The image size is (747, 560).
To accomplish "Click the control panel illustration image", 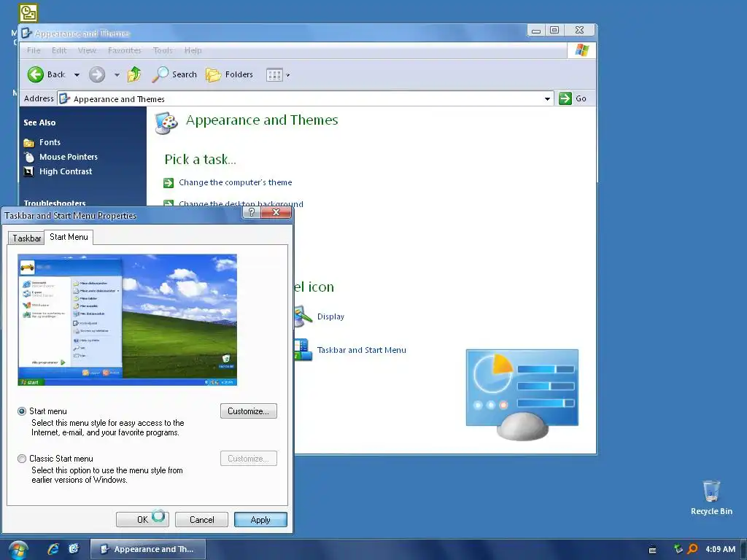I will tap(522, 394).
